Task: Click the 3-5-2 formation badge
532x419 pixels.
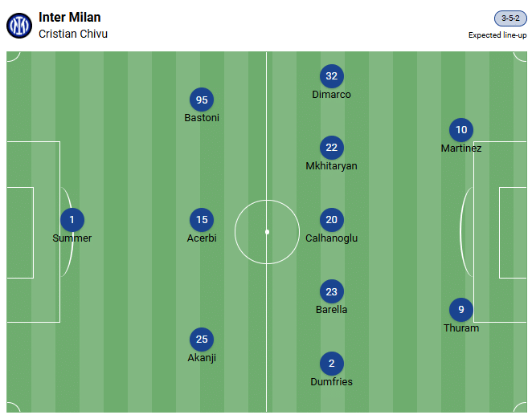Action: tap(509, 18)
